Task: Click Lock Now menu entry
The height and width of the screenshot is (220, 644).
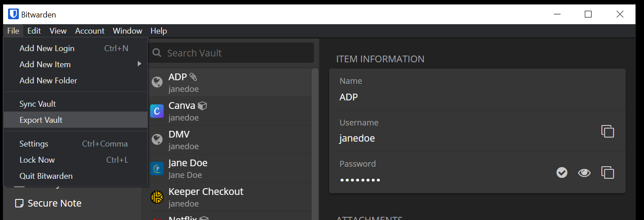Action: [x=37, y=160]
